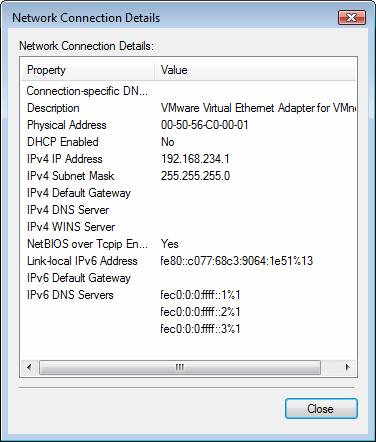This screenshot has height=442, width=376.
Task: Click the IPv4 WINS Server row
Action: click(189, 227)
